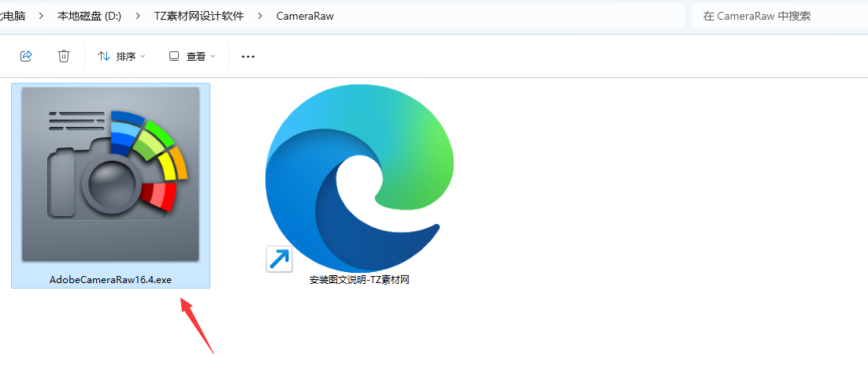Click CameraRaw in the breadcrumb path
Screen dimensions: 868x373
tap(305, 16)
